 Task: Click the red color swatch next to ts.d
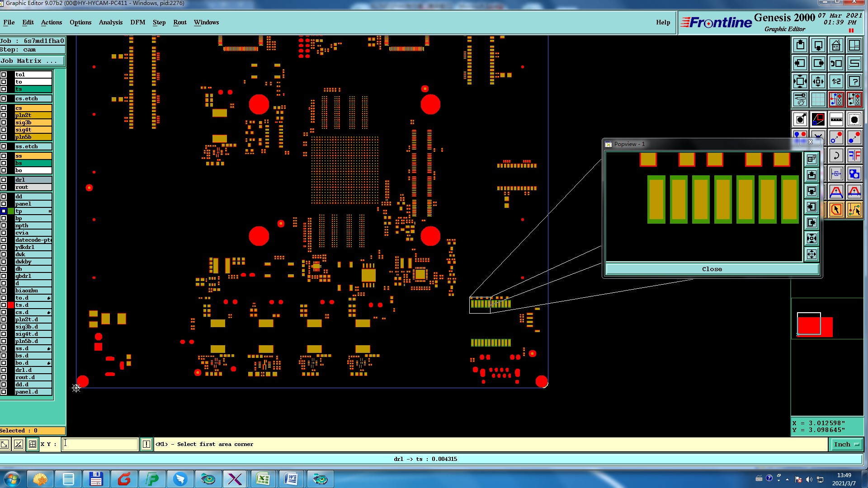11,305
